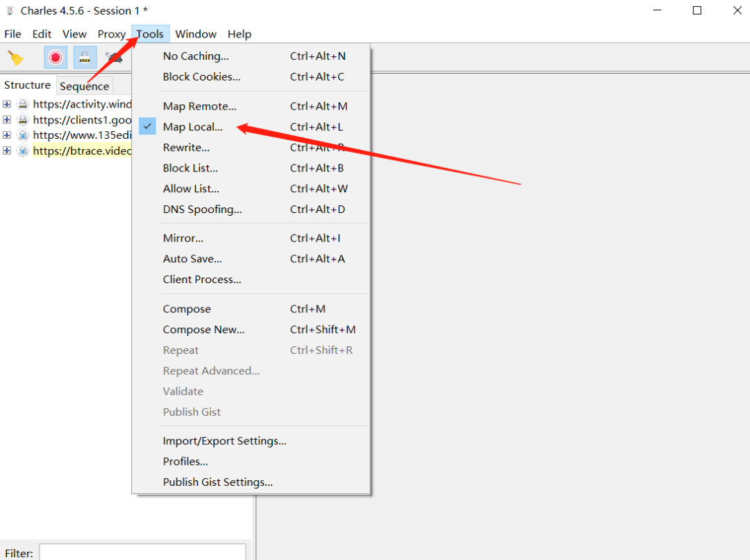
Task: Expand the https://clients1.goo tree node
Action: 7,119
